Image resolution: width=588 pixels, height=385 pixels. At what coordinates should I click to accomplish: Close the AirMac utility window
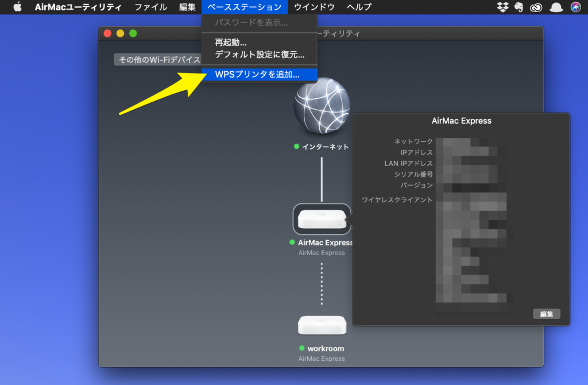coord(107,33)
